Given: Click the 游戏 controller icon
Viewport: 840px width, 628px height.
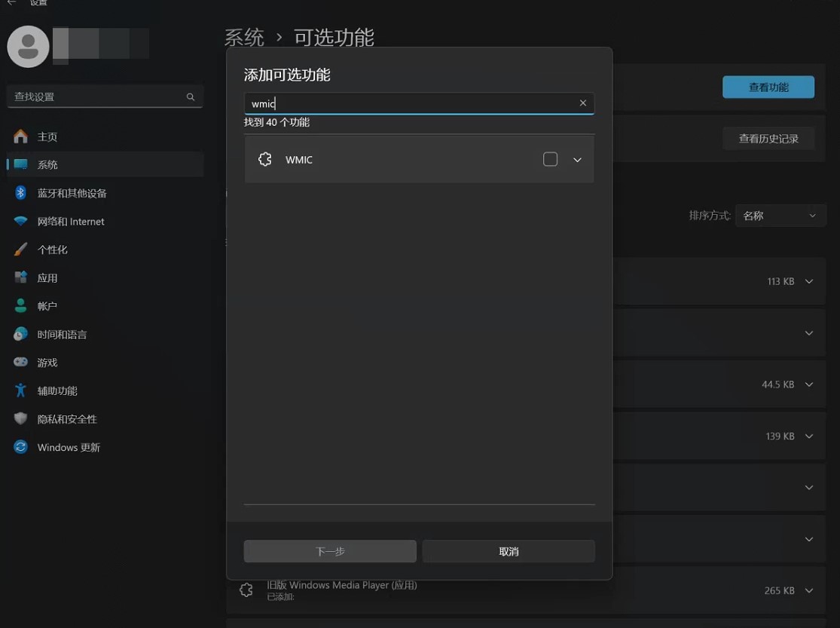Looking at the screenshot, I should pyautogui.click(x=20, y=362).
